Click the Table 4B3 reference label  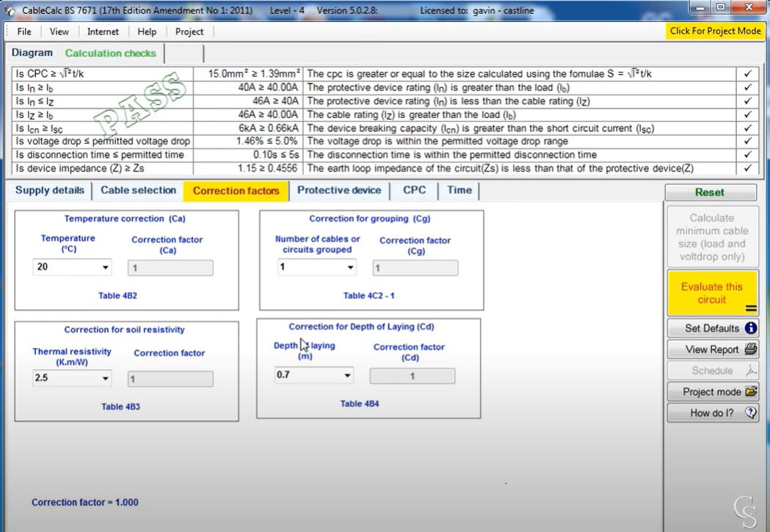pos(120,407)
